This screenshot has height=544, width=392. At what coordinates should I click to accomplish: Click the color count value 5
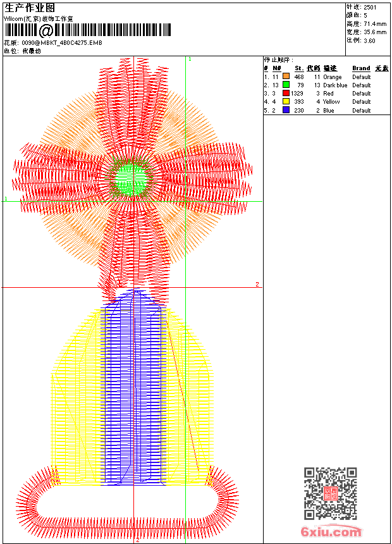(365, 16)
